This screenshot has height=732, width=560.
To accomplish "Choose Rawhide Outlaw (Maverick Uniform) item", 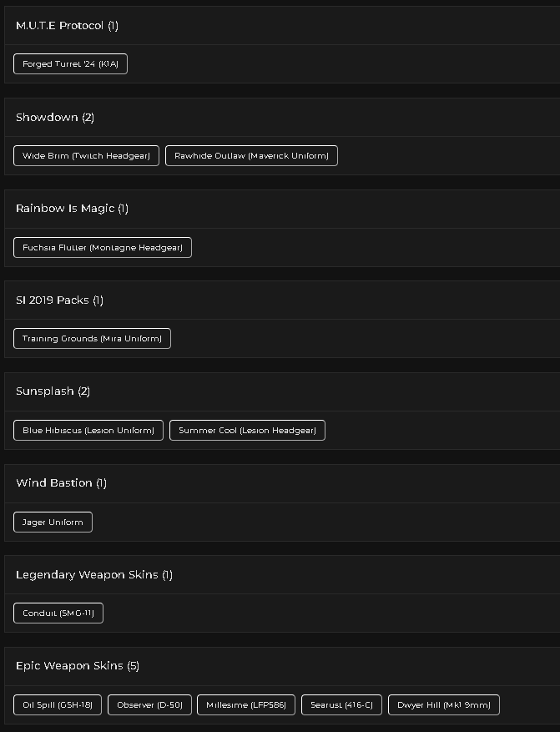I will point(251,156).
